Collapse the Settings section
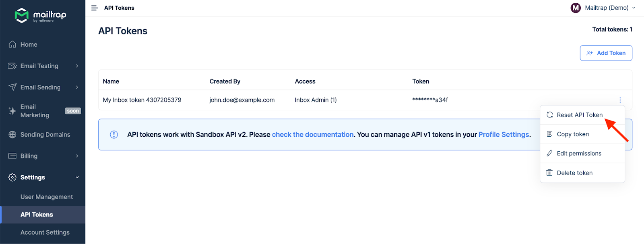The height and width of the screenshot is (244, 644). coord(77,177)
